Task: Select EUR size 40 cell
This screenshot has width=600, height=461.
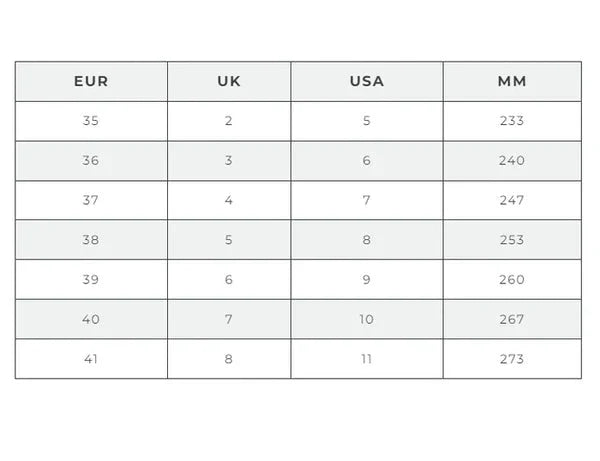Action: [91, 319]
